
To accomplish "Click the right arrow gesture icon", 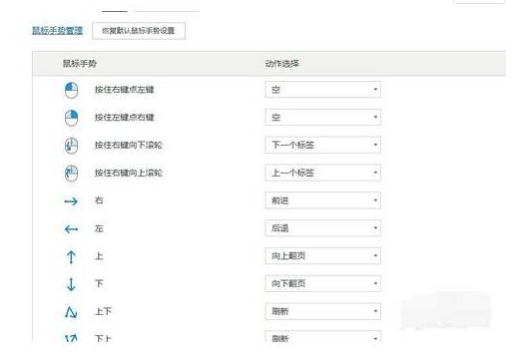I will coord(71,201).
